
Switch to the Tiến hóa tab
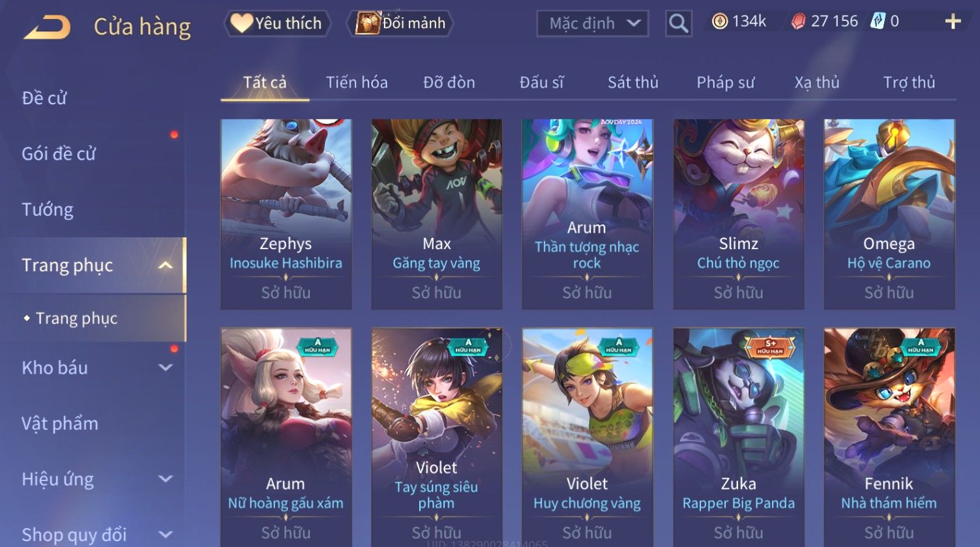[357, 82]
